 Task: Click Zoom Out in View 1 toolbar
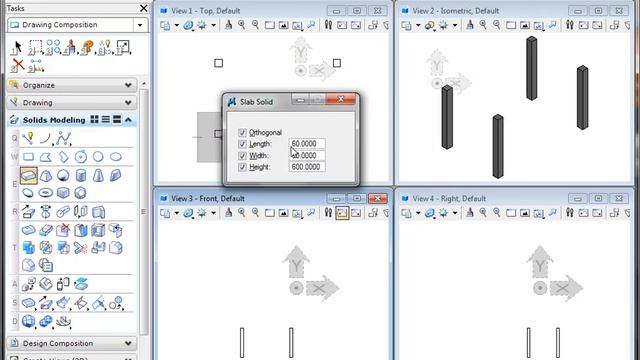click(256, 25)
